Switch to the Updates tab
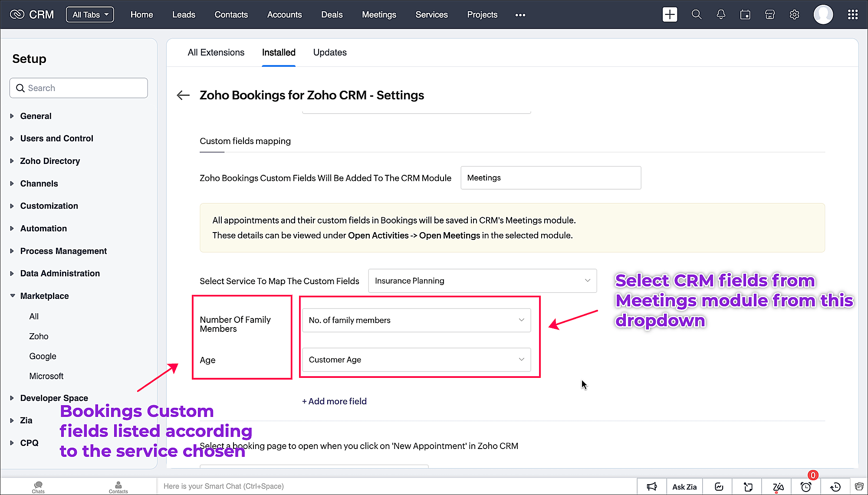 pos(330,52)
